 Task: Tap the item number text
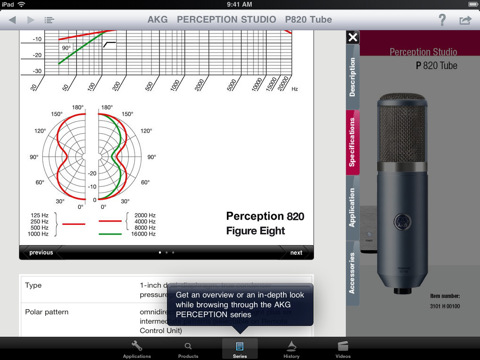point(445,301)
